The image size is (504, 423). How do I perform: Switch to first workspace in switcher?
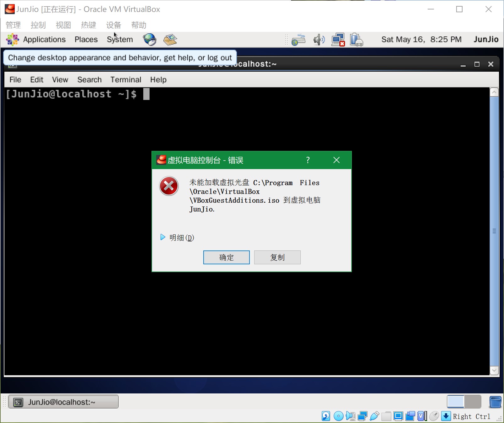456,402
